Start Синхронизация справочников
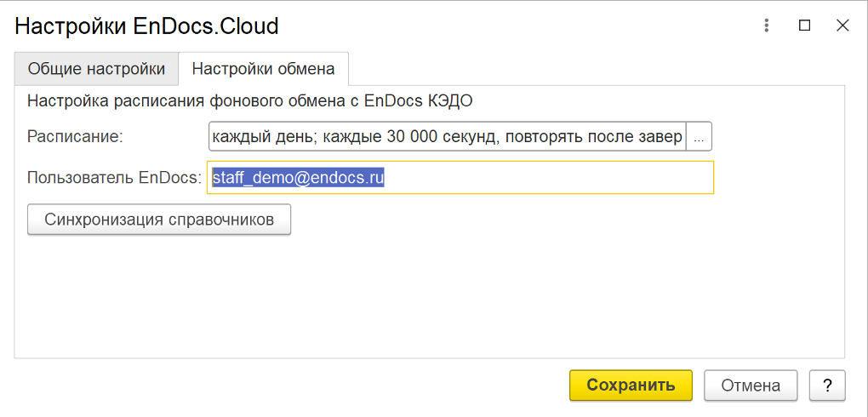Viewport: 868px width, 417px height. [x=159, y=220]
